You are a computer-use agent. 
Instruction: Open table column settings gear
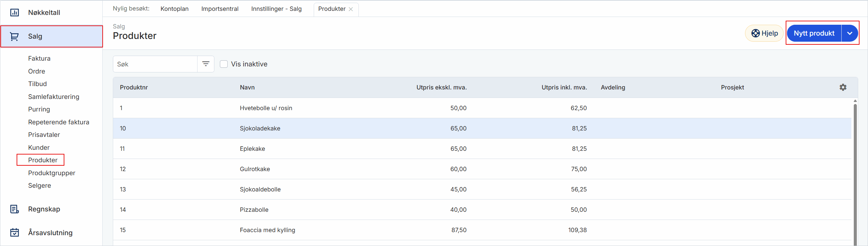843,87
